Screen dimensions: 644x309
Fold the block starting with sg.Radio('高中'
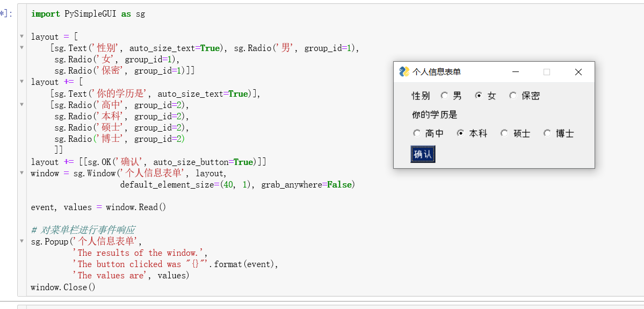[x=22, y=105]
